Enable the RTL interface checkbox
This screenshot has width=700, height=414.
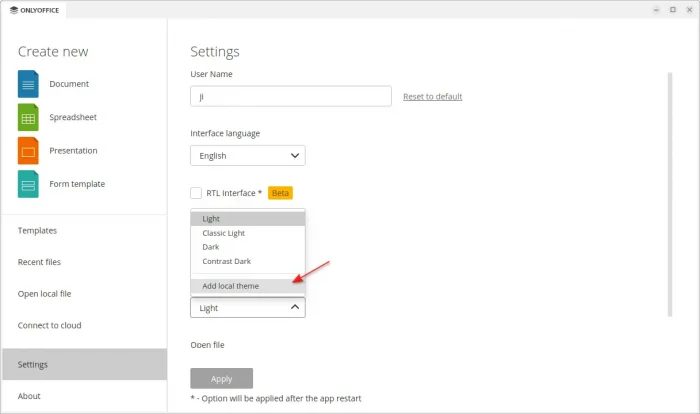pos(197,193)
